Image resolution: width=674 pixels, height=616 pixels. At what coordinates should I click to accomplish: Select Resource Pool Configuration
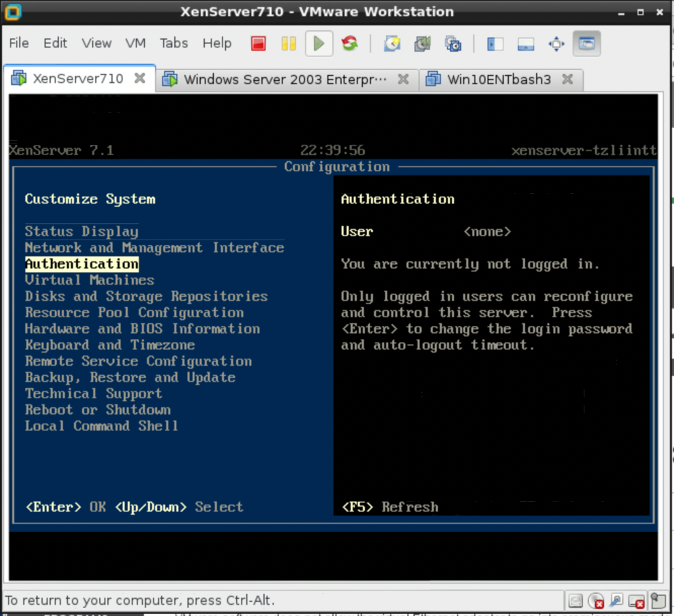coord(134,313)
